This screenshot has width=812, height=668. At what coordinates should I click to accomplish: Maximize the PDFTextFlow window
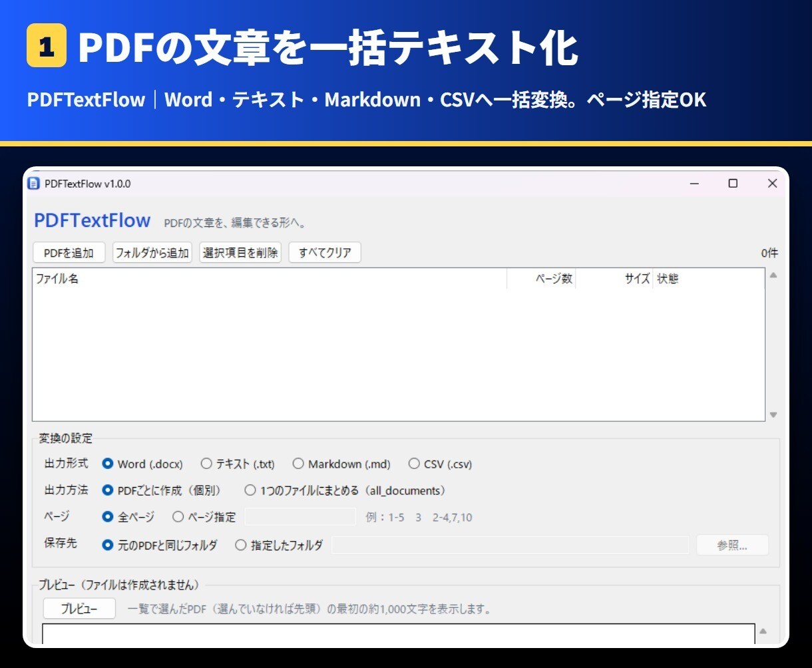[x=733, y=184]
